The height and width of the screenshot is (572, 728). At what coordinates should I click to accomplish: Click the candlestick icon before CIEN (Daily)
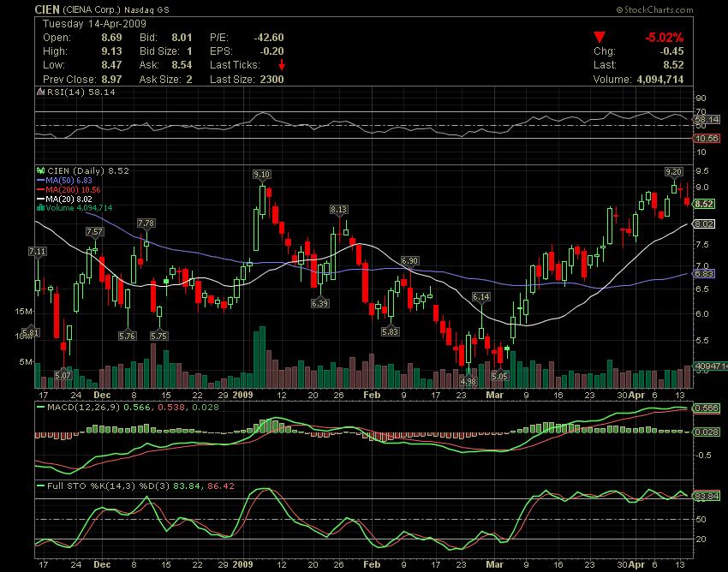[x=41, y=171]
